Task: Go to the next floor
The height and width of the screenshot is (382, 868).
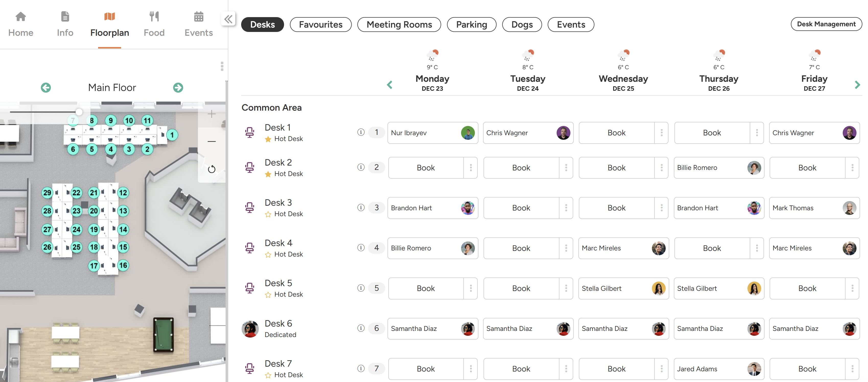Action: tap(178, 88)
